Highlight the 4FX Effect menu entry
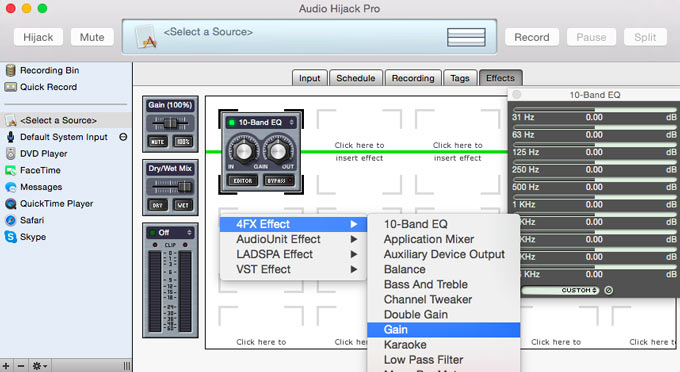 coord(294,224)
